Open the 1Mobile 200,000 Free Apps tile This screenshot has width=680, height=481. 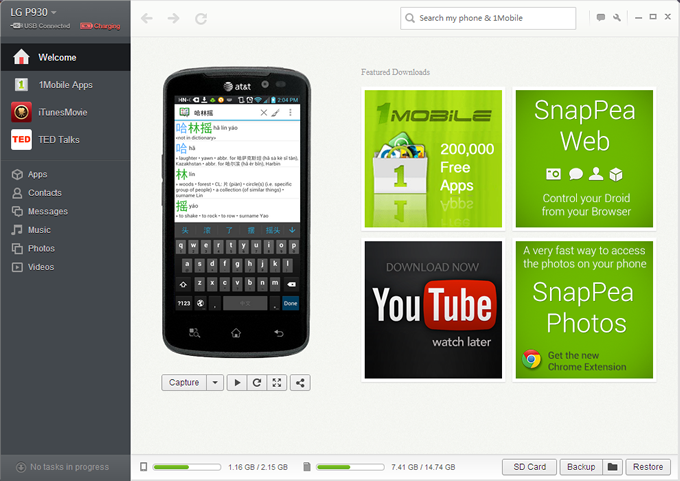pyautogui.click(x=433, y=159)
